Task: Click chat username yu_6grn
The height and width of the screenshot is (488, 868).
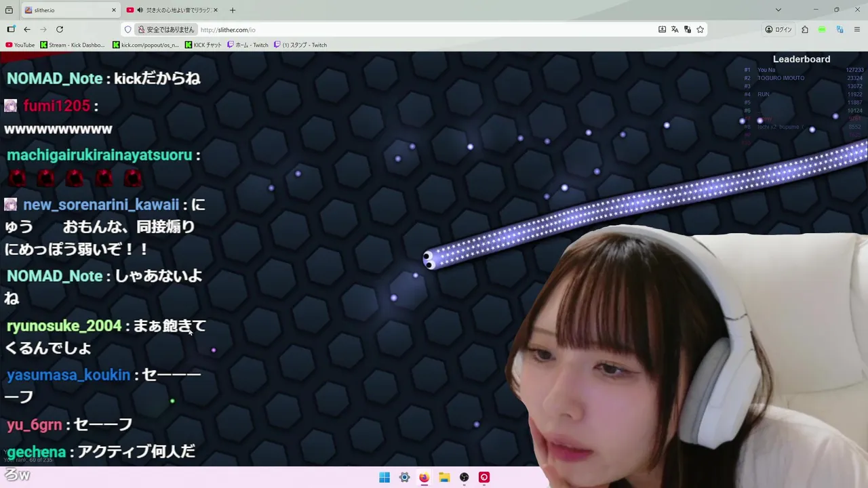Action: click(x=34, y=425)
